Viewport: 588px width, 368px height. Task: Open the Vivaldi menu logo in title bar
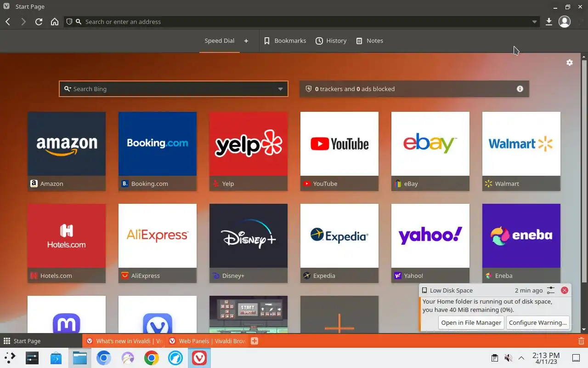(6, 6)
